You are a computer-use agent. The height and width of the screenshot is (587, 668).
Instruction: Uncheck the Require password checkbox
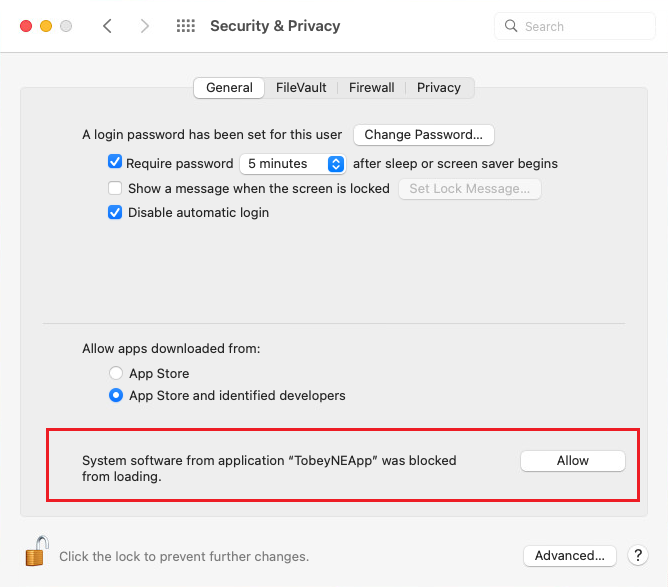tap(115, 162)
